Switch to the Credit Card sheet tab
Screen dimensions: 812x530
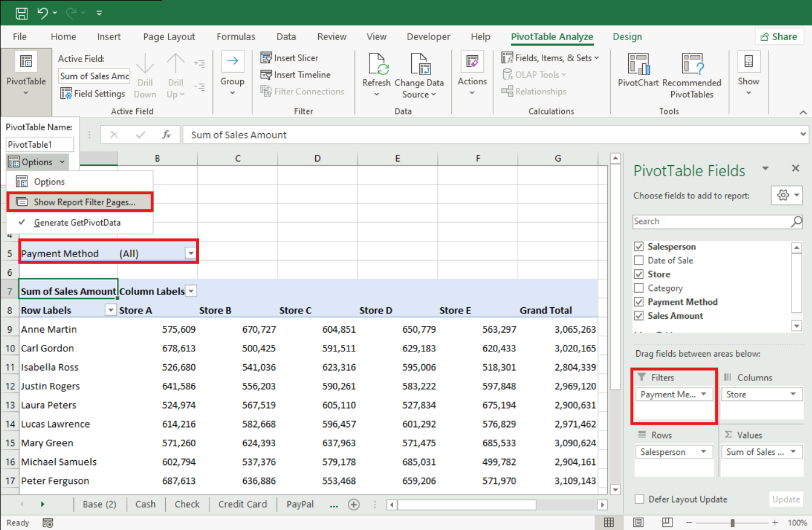(243, 504)
